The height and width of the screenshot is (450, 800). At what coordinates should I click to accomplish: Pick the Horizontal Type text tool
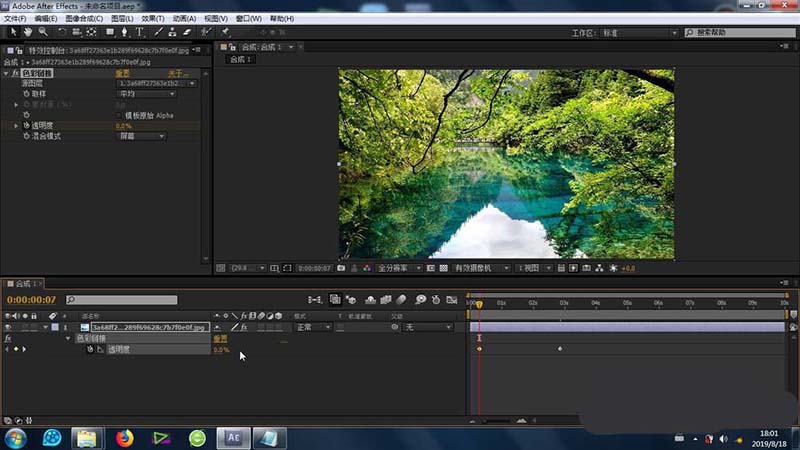point(141,32)
